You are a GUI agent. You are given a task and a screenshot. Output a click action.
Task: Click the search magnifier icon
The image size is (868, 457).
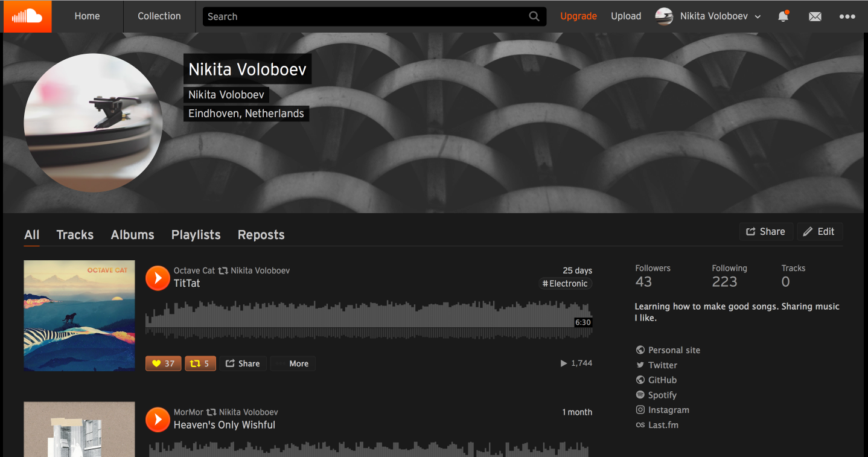[534, 16]
